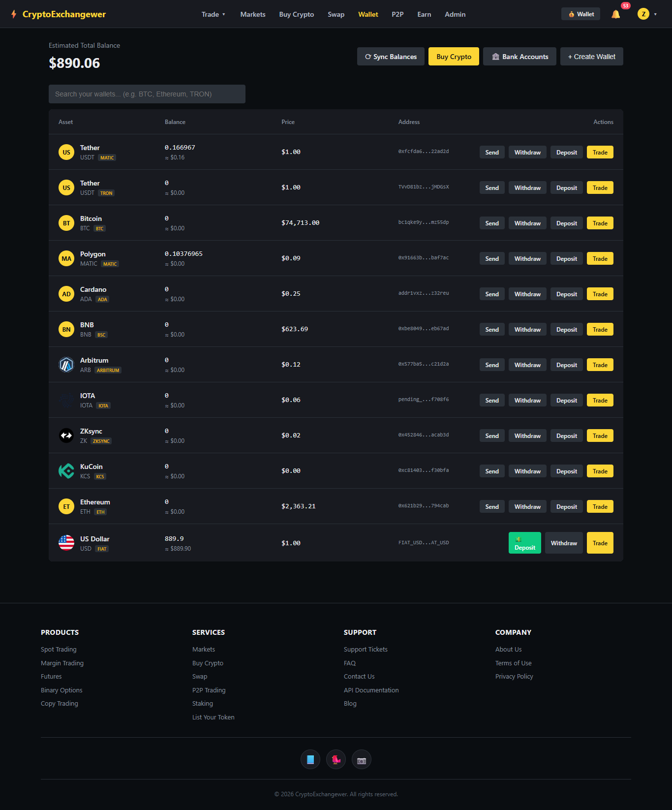Open Contact Us footer link

click(x=359, y=677)
